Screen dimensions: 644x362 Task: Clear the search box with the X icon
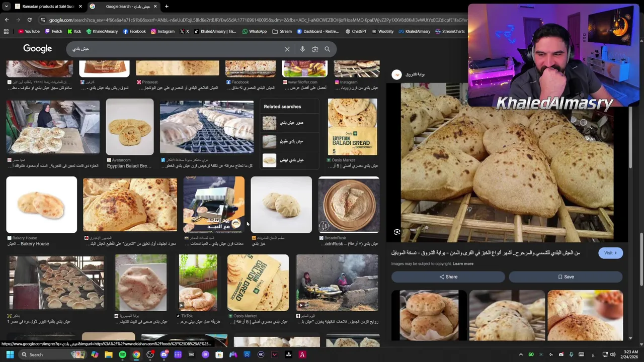pyautogui.click(x=287, y=49)
